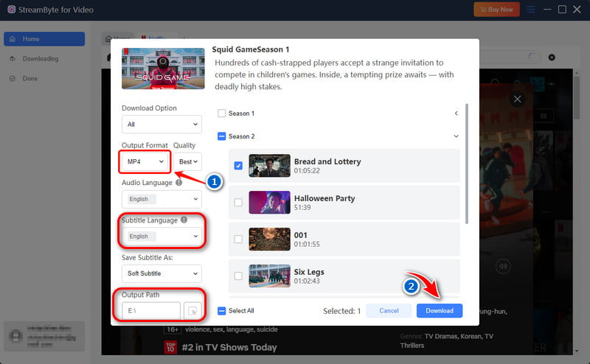Click the Cancel button

click(x=389, y=311)
